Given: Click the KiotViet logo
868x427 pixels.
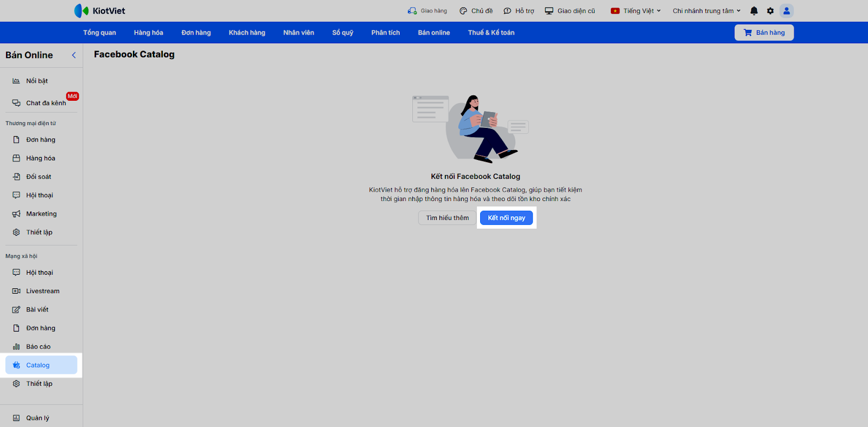Looking at the screenshot, I should (100, 11).
